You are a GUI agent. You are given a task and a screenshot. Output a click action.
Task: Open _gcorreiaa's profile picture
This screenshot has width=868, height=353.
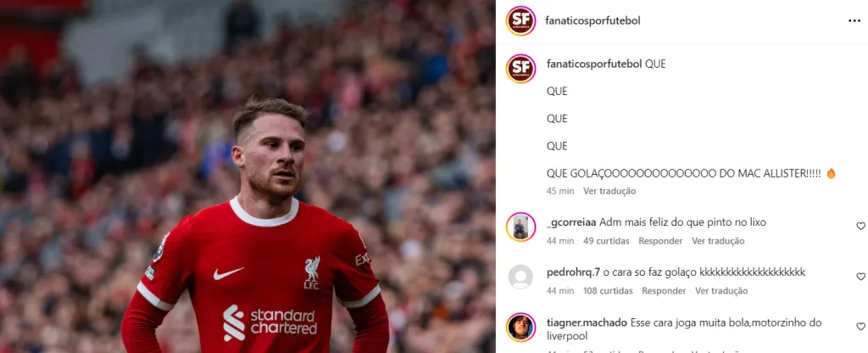coord(521,227)
